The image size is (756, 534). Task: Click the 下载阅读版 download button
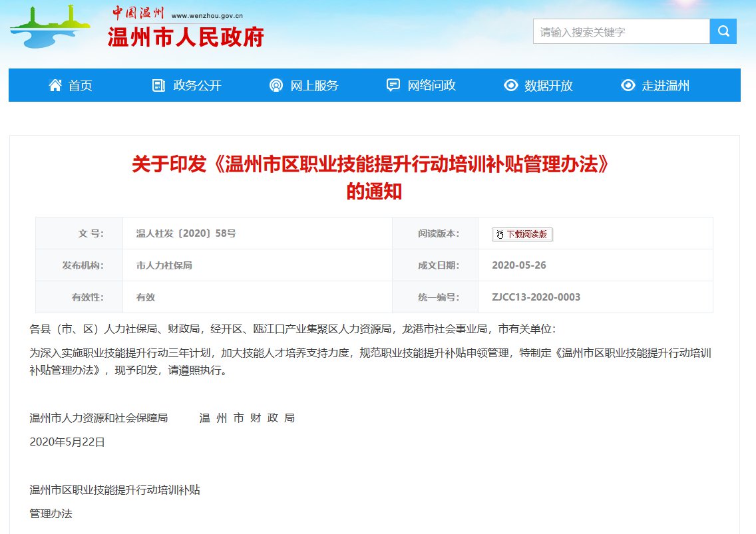point(522,234)
